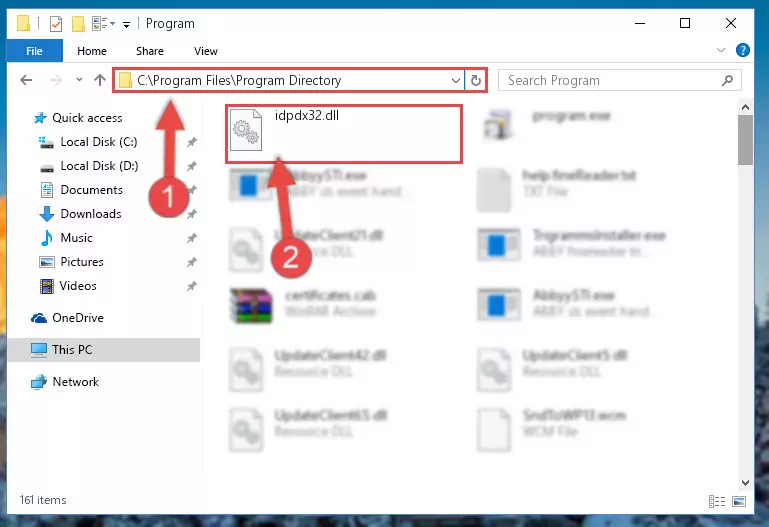Image resolution: width=769 pixels, height=527 pixels.
Task: Click the pin icon beside Downloads
Action: 192,214
